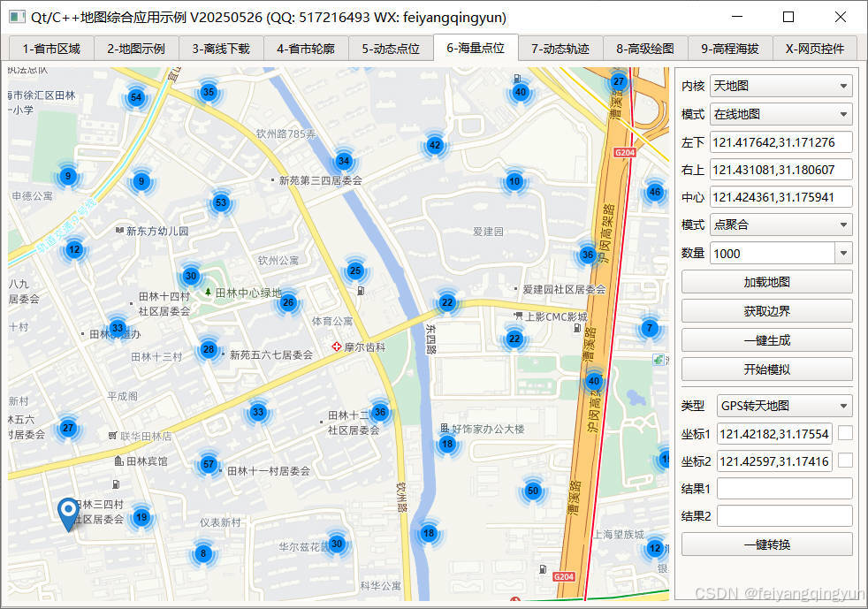
Task: Click the 田林中心绿地 tree icon
Action: click(x=208, y=292)
